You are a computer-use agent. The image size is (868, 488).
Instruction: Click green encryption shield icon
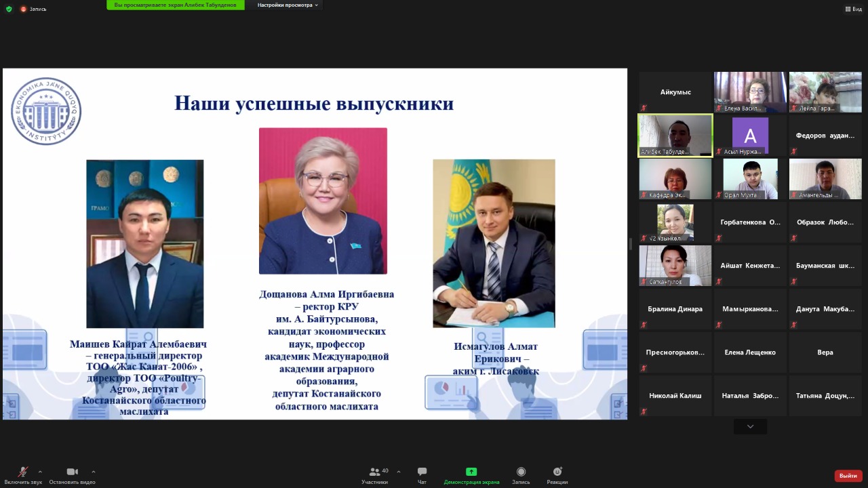tap(9, 9)
